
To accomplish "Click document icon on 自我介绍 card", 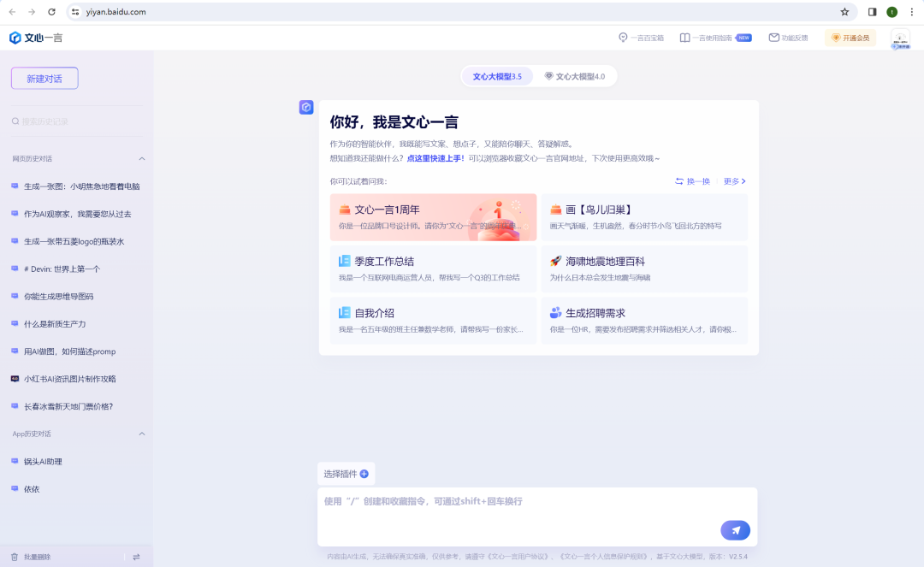I will click(x=345, y=313).
